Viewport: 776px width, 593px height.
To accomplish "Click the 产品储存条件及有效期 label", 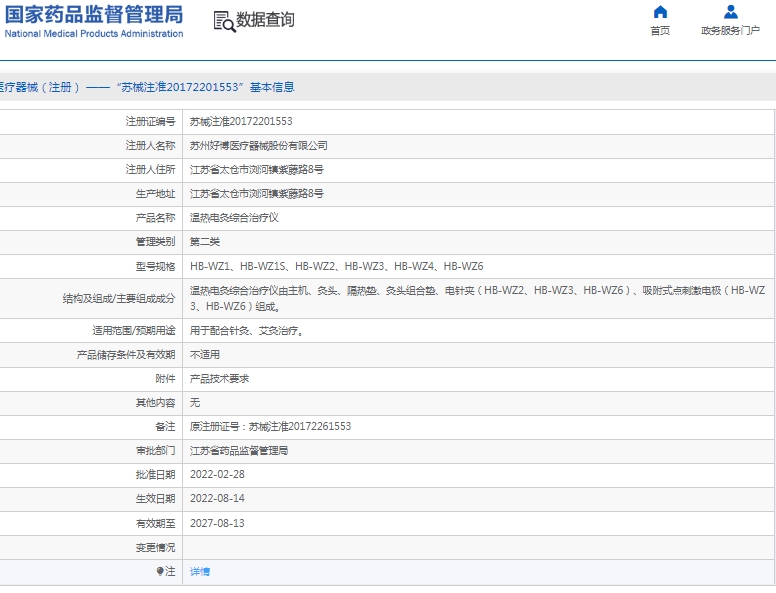I will [x=126, y=354].
